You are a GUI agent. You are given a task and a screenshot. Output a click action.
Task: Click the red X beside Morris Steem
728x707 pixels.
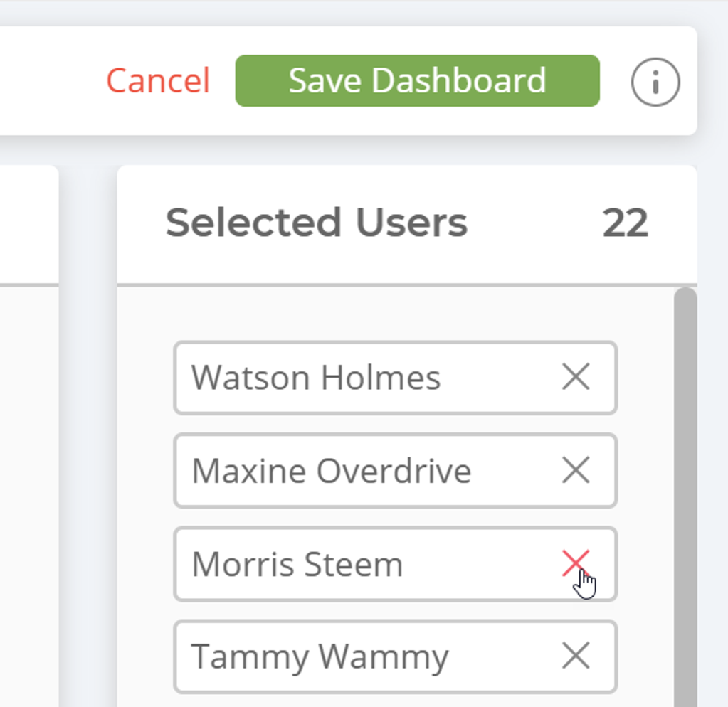pyautogui.click(x=575, y=563)
